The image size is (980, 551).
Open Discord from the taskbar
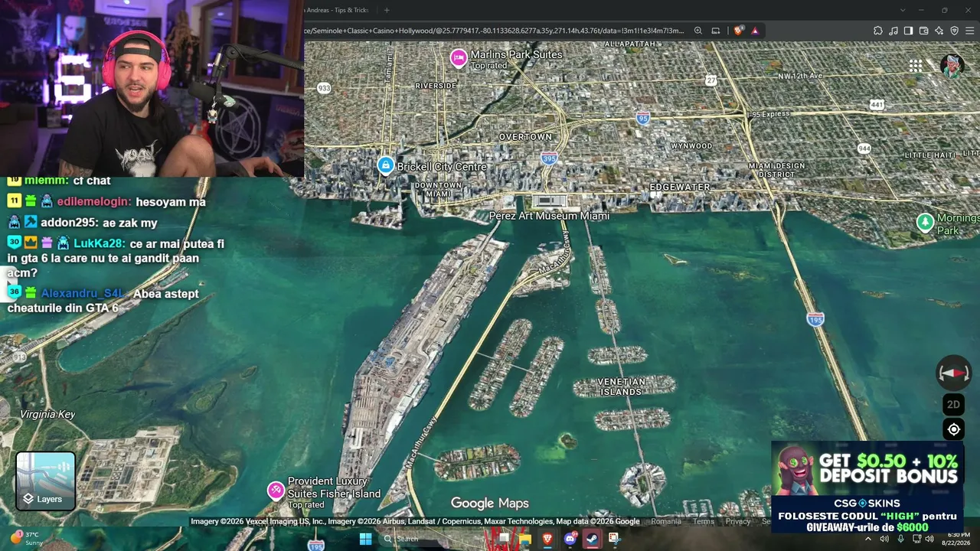tap(570, 539)
